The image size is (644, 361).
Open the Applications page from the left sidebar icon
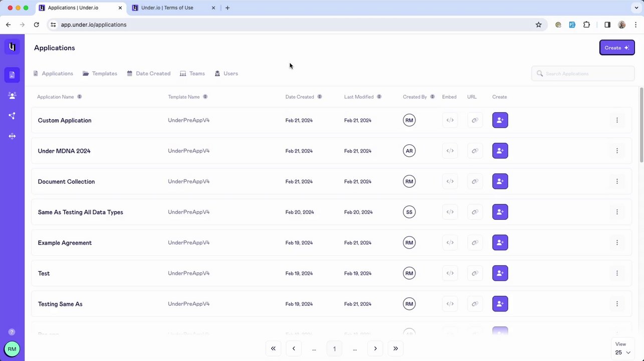12,75
